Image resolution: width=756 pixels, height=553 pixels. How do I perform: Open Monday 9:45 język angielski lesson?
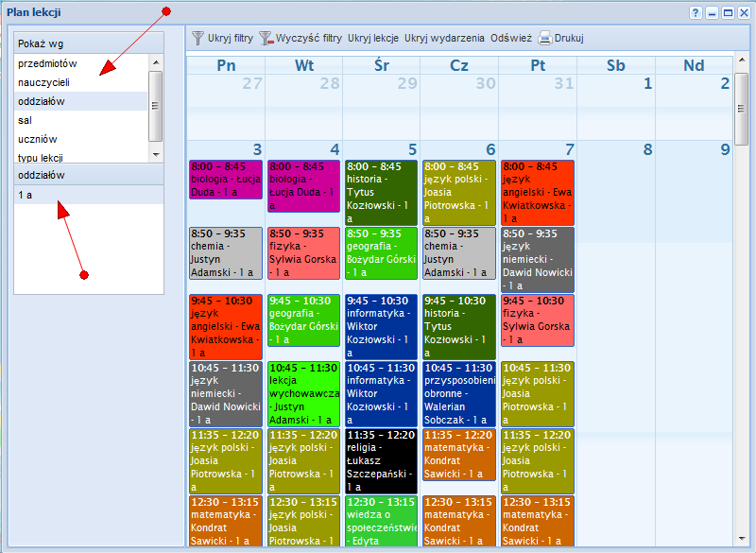[226, 327]
